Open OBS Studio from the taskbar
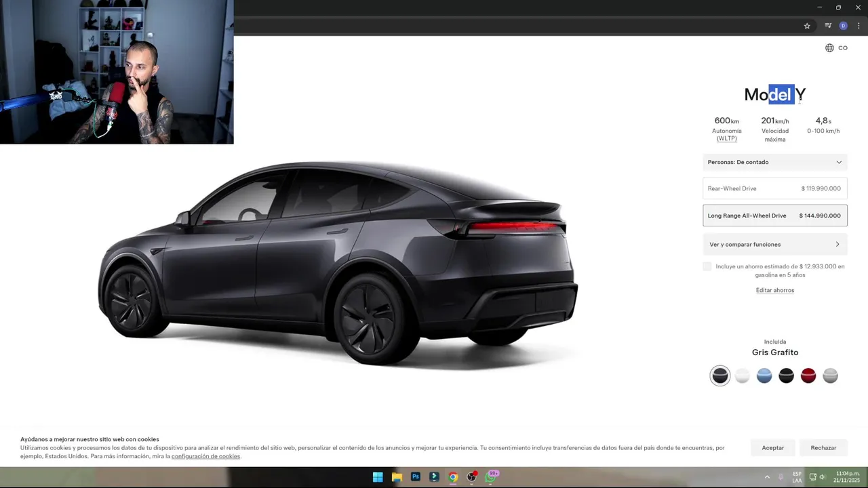 (472, 477)
